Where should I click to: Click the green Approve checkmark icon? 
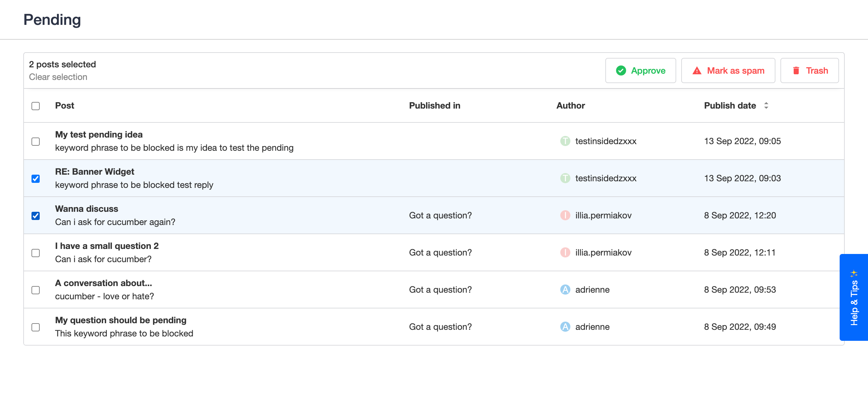click(621, 71)
